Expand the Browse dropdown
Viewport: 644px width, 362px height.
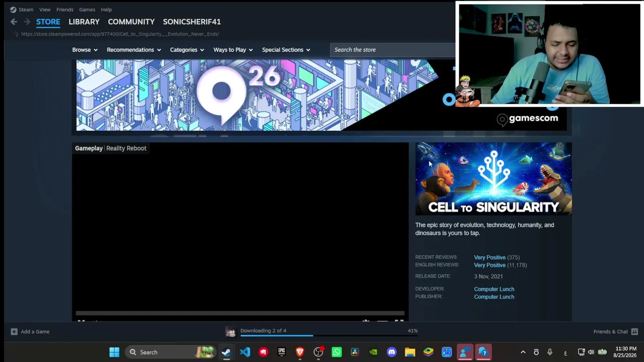[x=85, y=50]
